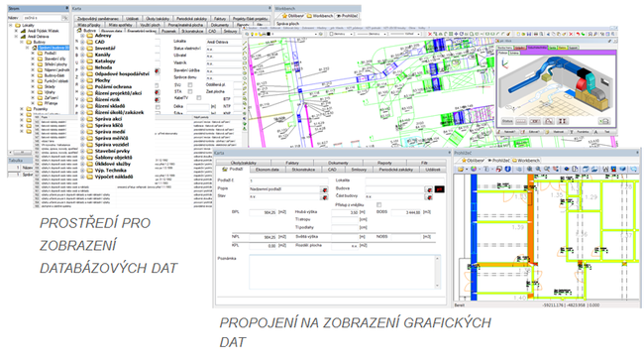Click lookup icon next to Budova field

tap(429, 189)
